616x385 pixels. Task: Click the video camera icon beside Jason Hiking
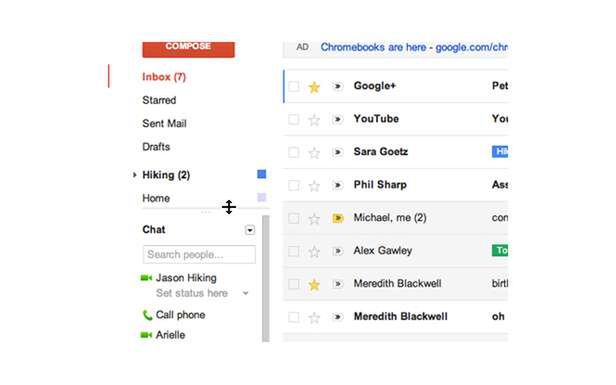pos(146,278)
